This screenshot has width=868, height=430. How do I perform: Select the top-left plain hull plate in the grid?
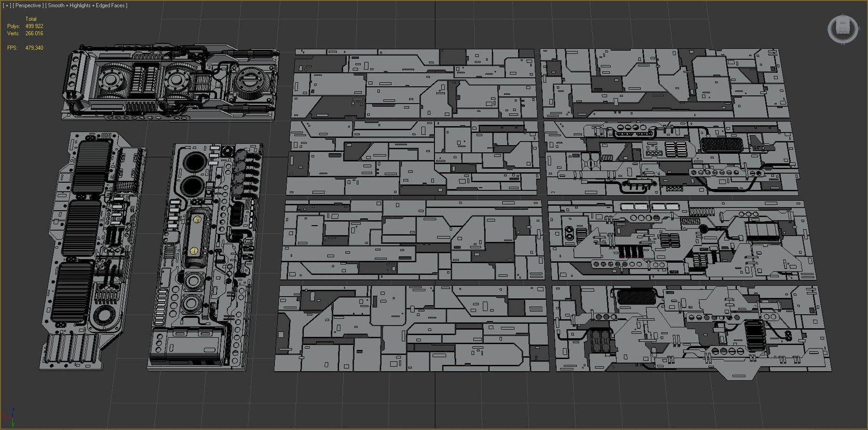click(x=414, y=83)
